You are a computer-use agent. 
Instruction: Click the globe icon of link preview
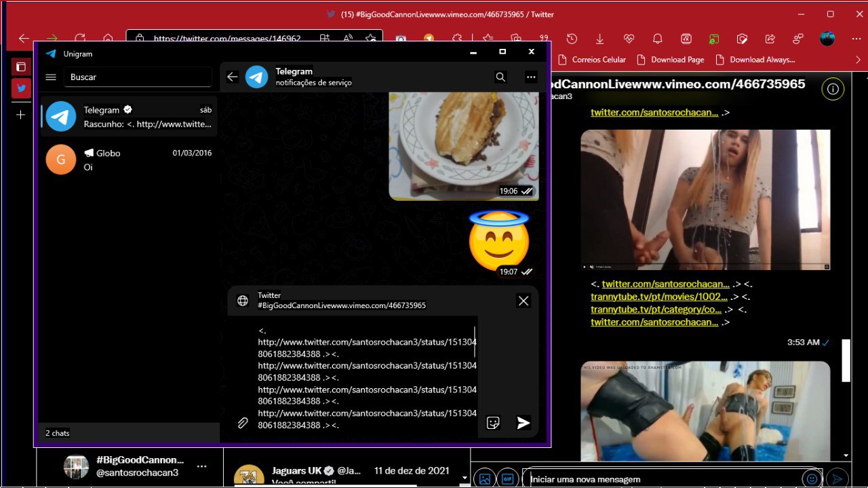pos(242,301)
